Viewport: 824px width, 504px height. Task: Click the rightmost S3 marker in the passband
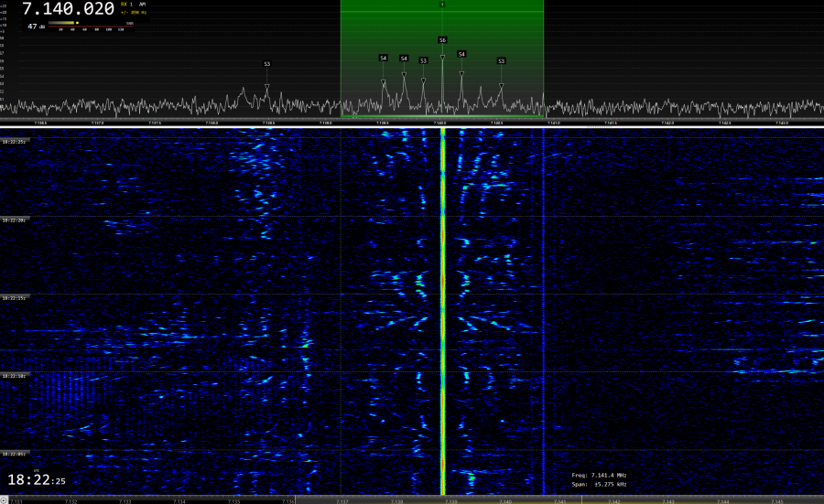coord(501,60)
